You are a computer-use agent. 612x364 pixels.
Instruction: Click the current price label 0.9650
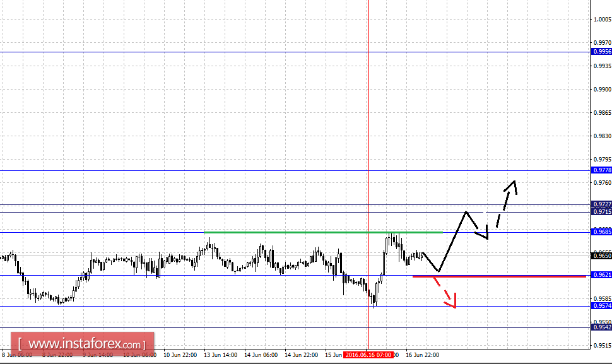(601, 255)
